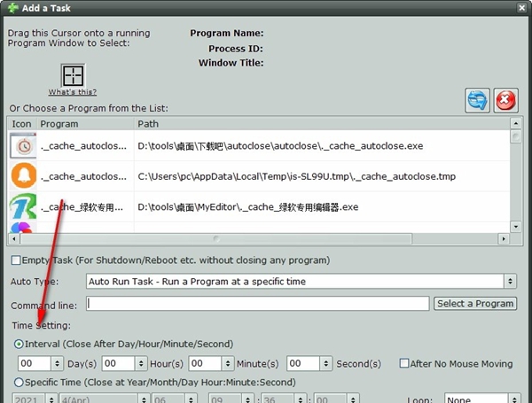The image size is (532, 403).
Task: Open the month 4(Apr) dropdown
Action: click(104, 399)
